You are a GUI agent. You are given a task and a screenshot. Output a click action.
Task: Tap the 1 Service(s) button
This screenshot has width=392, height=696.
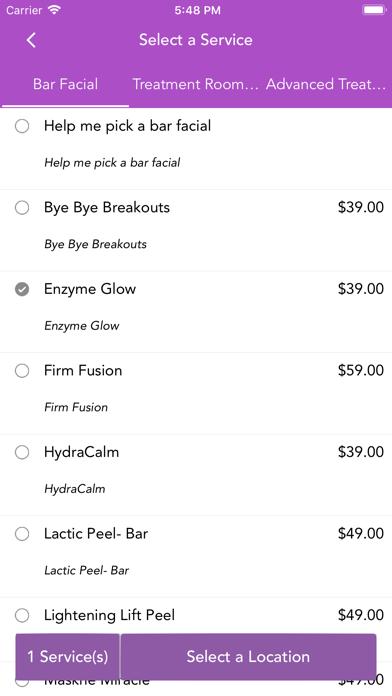(x=67, y=656)
